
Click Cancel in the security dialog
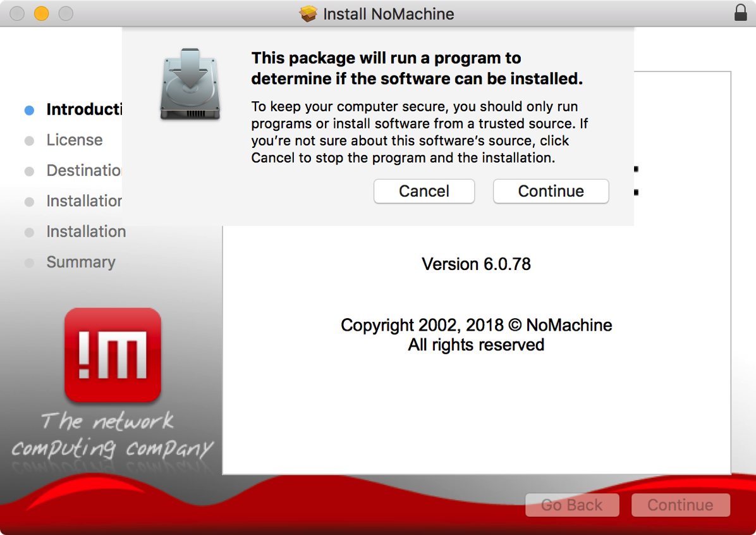click(x=424, y=191)
